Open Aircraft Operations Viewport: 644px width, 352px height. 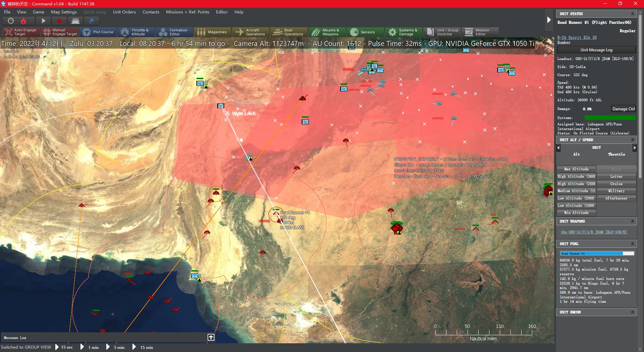coord(251,32)
